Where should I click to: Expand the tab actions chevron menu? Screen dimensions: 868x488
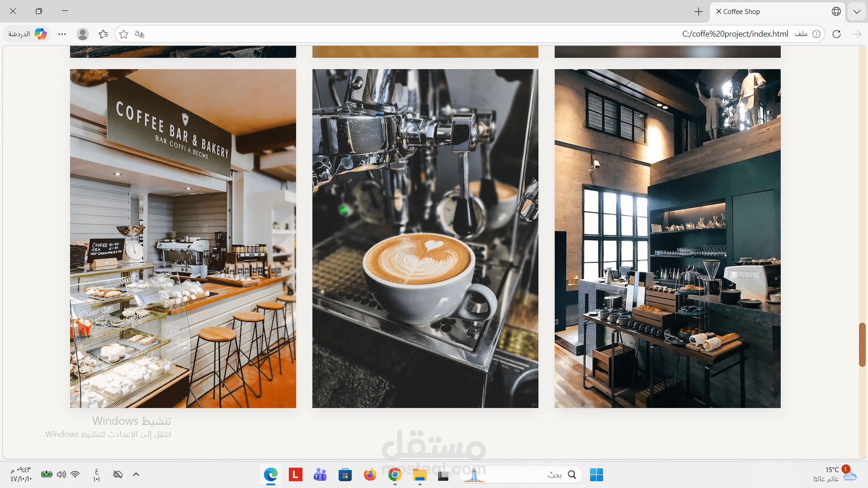857,12
